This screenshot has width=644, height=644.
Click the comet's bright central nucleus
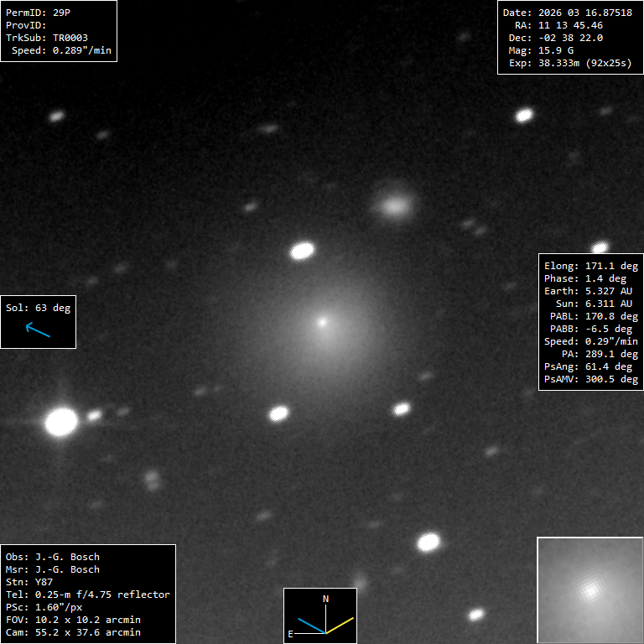(322, 321)
